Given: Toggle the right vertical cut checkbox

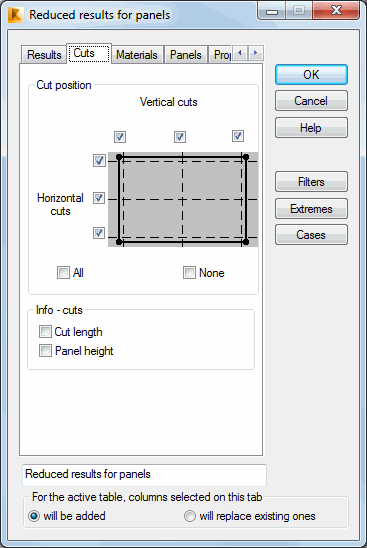Looking at the screenshot, I should [238, 136].
